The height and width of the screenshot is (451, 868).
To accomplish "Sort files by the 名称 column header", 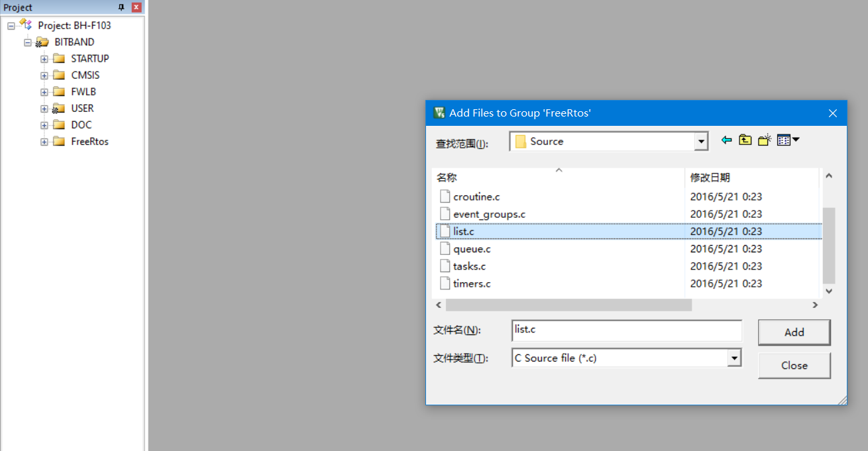I will [x=559, y=177].
